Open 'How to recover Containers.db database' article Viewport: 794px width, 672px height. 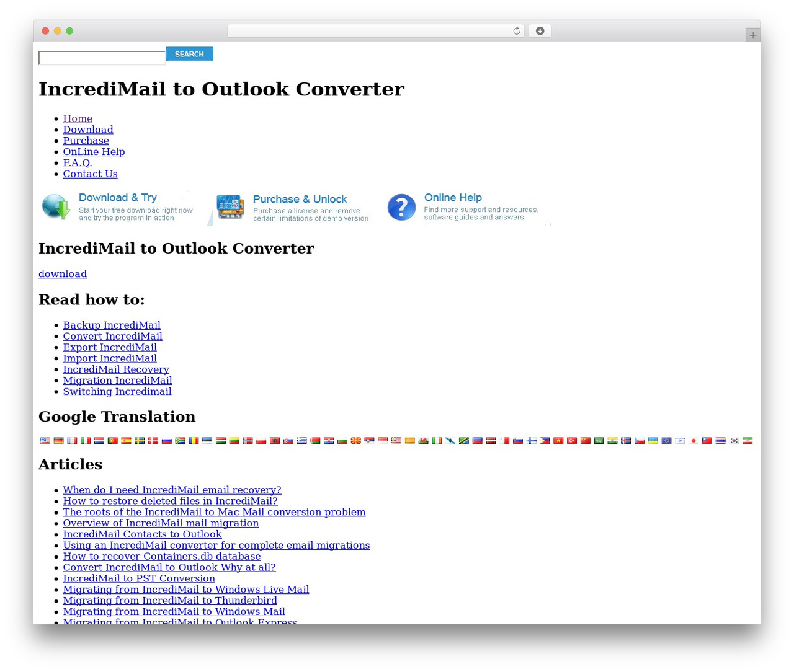pyautogui.click(x=162, y=557)
